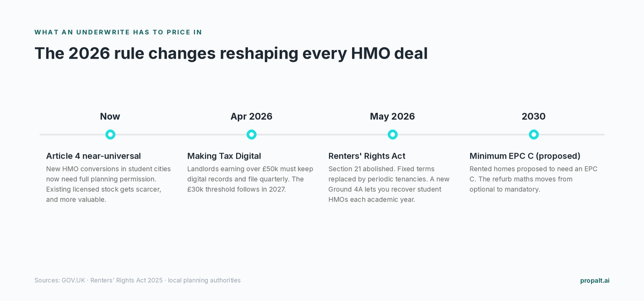The width and height of the screenshot is (644, 301).
Task: Click the 'Renters' Rights Act' heading
Action: [x=367, y=156]
